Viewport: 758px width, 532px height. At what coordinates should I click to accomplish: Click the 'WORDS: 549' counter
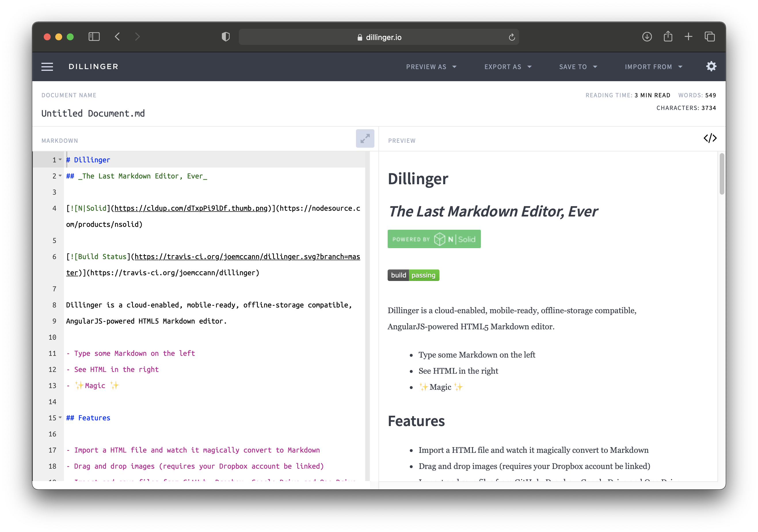click(x=697, y=95)
